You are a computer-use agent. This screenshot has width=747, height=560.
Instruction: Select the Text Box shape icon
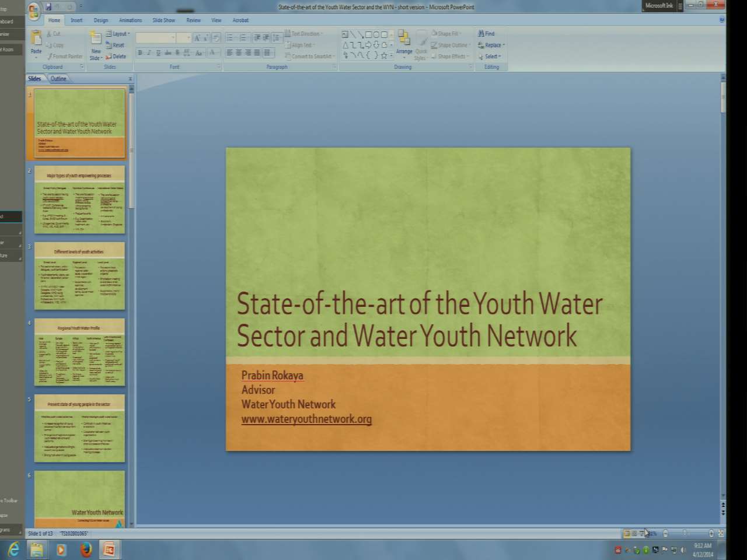tap(345, 34)
